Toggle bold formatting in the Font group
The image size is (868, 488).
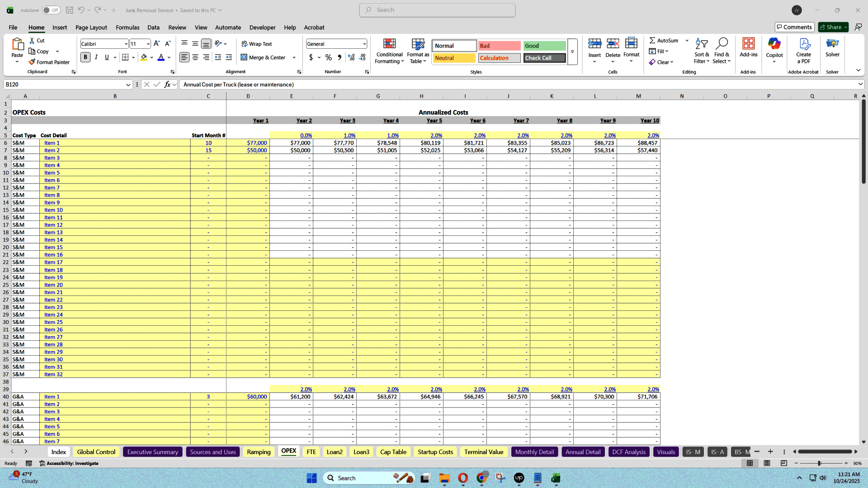[85, 57]
